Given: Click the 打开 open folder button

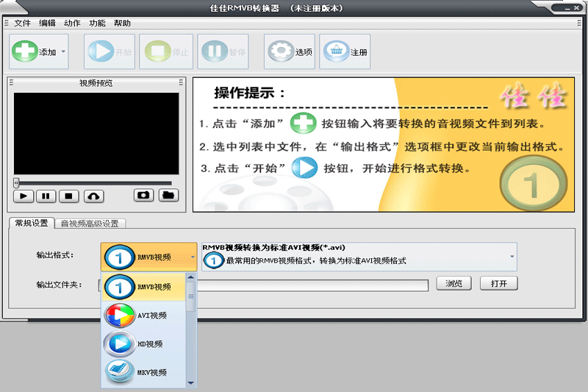Looking at the screenshot, I should coord(499,284).
